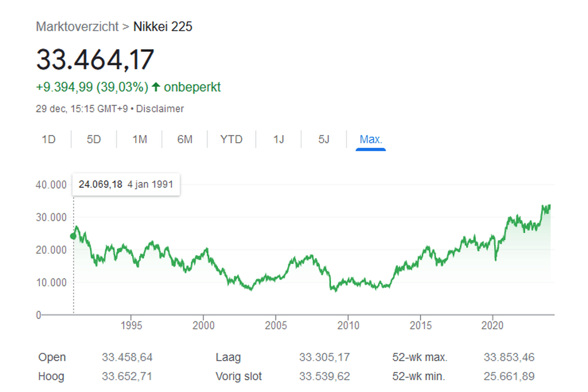Click the green data point marker on chart

73,236
